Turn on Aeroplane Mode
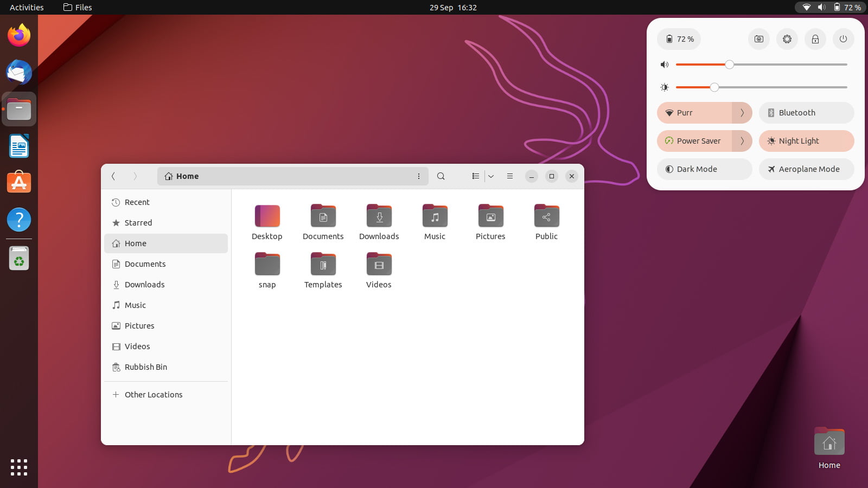 806,169
